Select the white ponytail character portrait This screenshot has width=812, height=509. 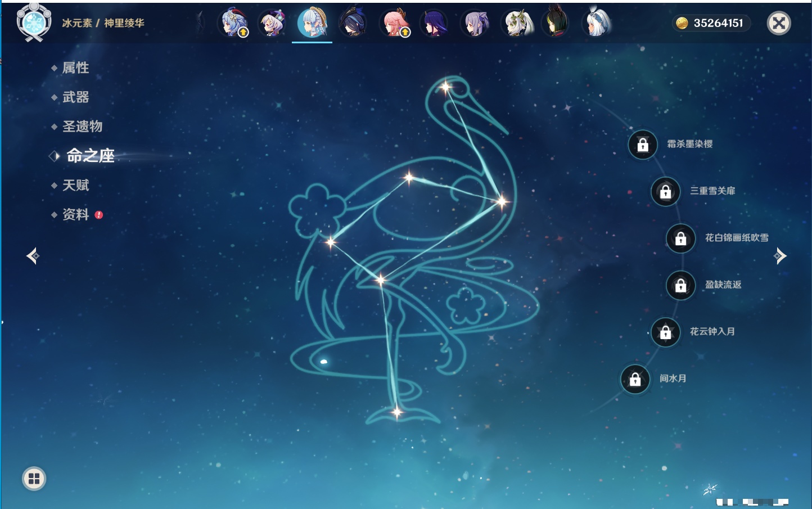(x=596, y=23)
